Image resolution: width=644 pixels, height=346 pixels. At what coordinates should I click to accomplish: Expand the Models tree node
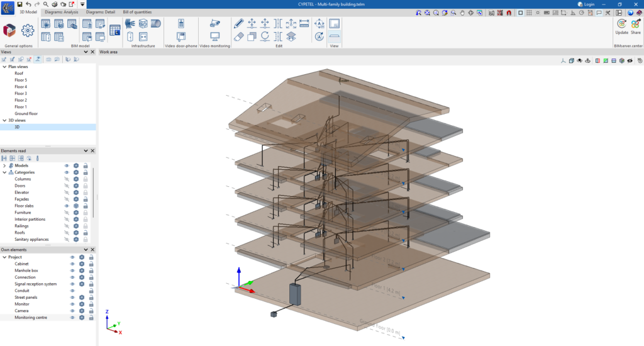(x=4, y=165)
